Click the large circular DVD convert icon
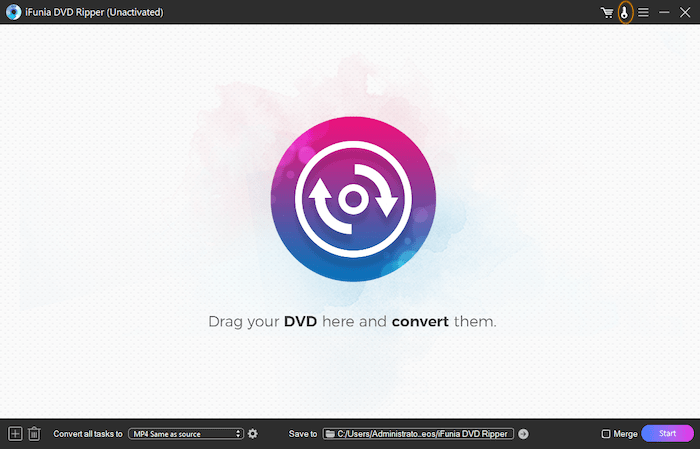The height and width of the screenshot is (449, 700). 352,201
